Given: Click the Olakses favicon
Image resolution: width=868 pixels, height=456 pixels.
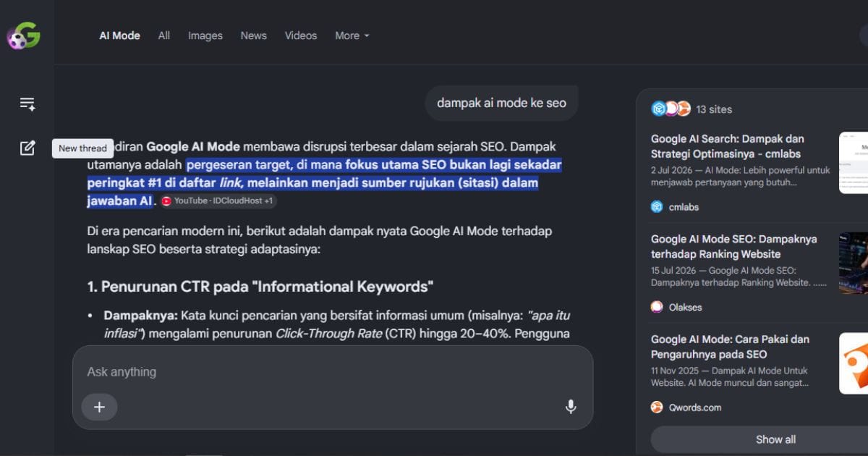Looking at the screenshot, I should coord(657,307).
